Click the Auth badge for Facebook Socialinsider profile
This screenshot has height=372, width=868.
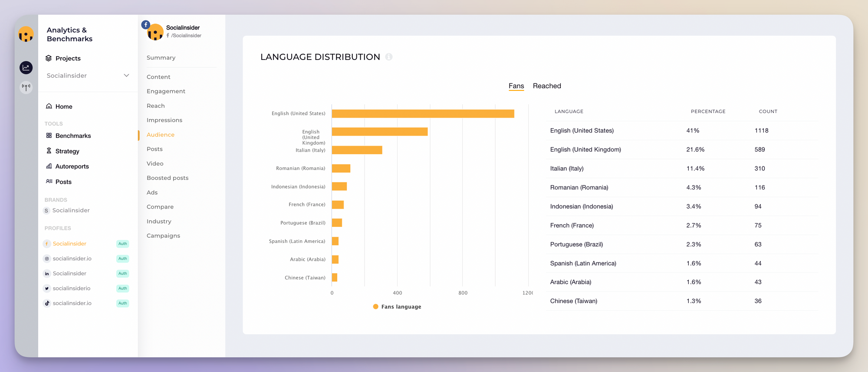(123, 244)
